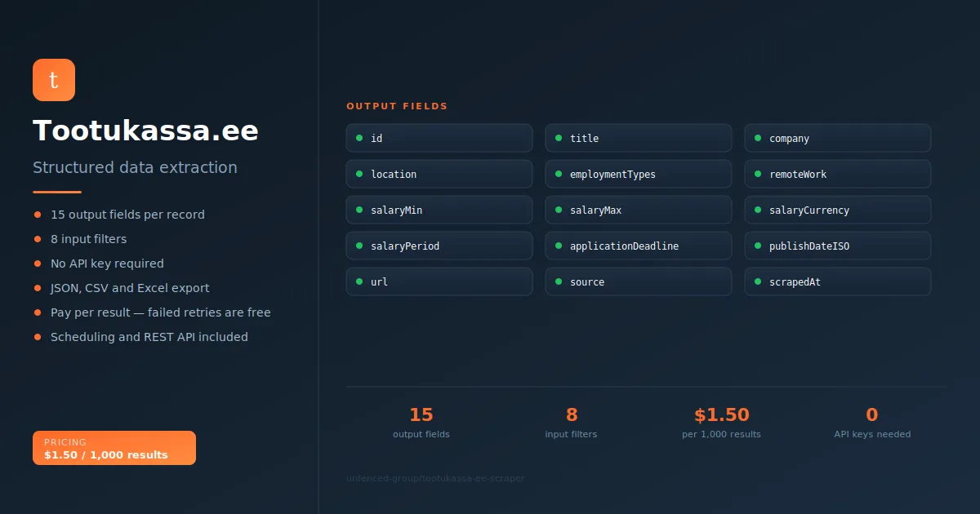This screenshot has height=514, width=980.
Task: Click the '8 input filters' bullet text
Action: coord(88,239)
